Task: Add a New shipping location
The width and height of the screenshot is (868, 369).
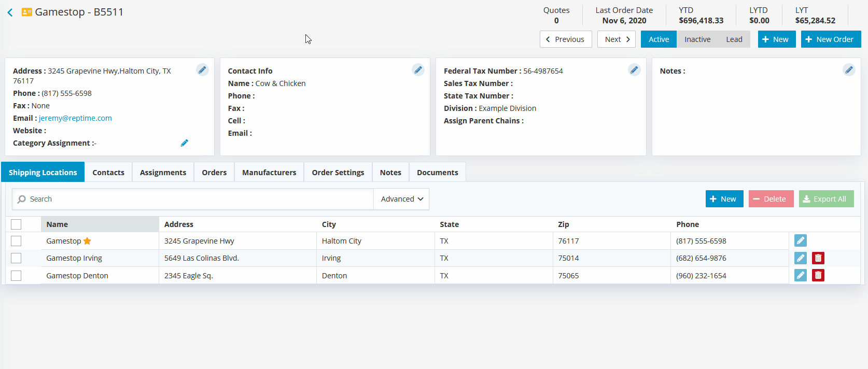Action: (724, 199)
